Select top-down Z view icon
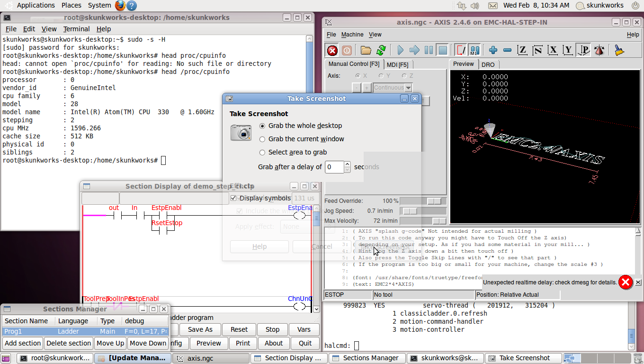The width and height of the screenshot is (644, 364). [522, 50]
